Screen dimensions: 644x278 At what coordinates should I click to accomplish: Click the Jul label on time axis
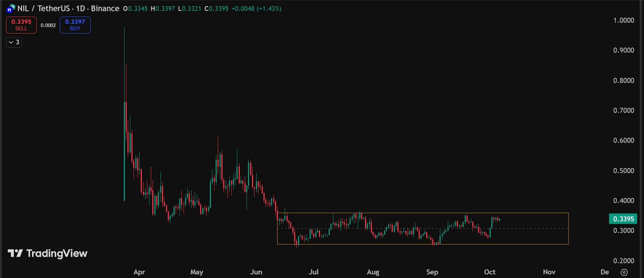(314, 272)
